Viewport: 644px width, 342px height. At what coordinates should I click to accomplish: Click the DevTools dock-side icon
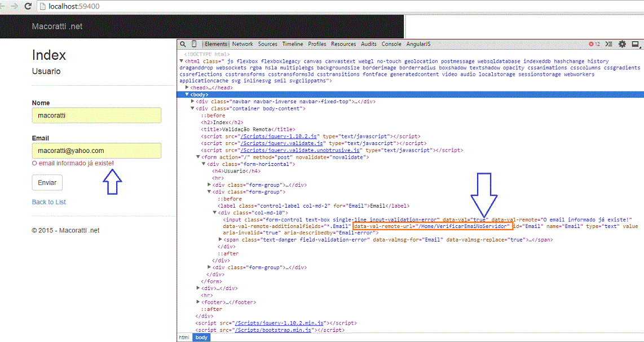pos(636,44)
